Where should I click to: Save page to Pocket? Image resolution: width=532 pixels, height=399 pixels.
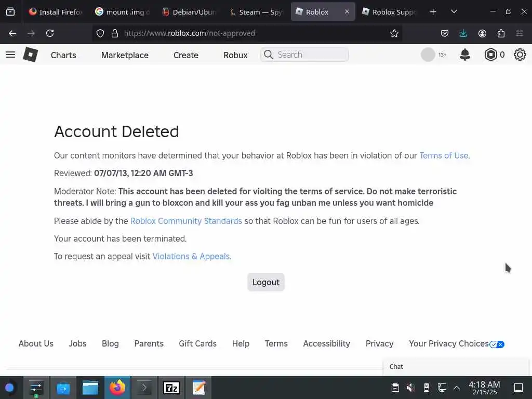tap(445, 33)
